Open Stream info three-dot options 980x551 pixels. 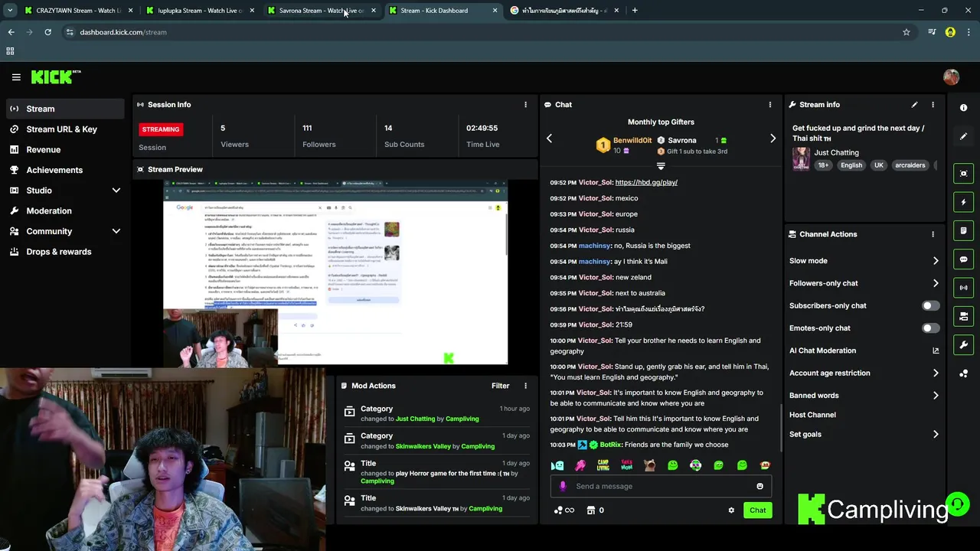[x=933, y=105]
